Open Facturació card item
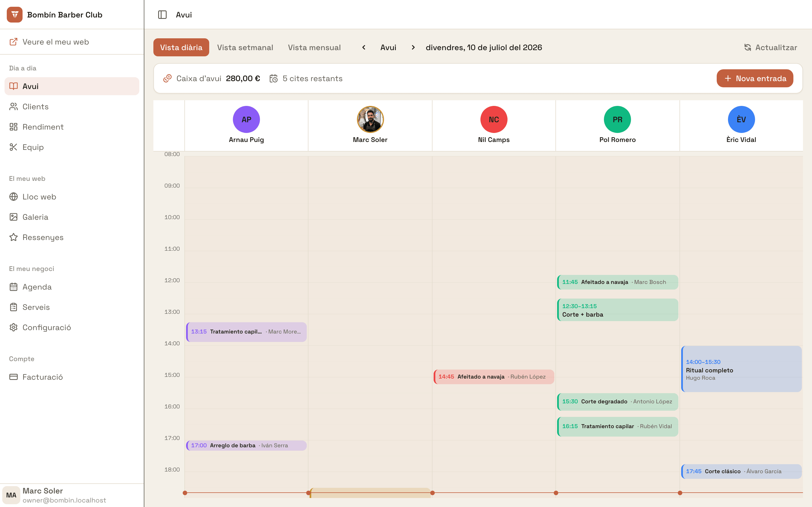Viewport: 812px width, 507px height. (x=72, y=377)
